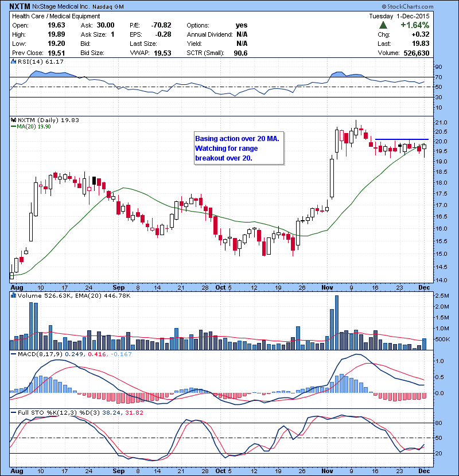Screen dimensions: 459x476
Task: Click the NxStage Medical Inc. company name
Action: pyautogui.click(x=61, y=6)
